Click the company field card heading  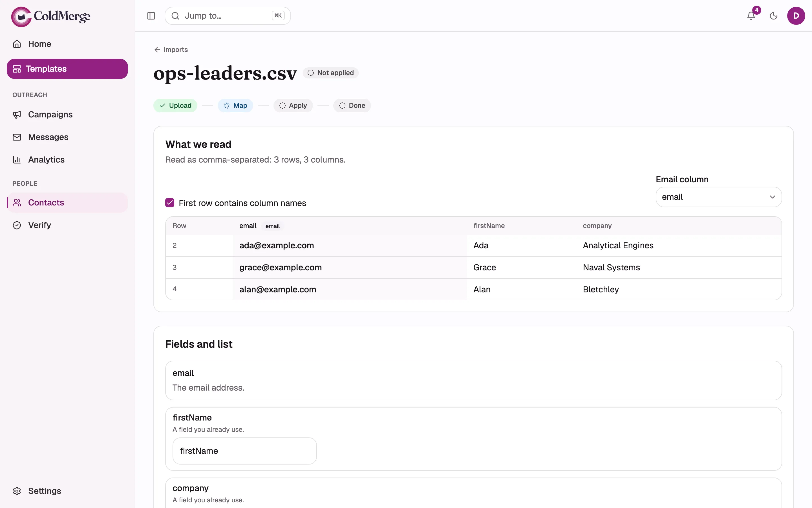[x=190, y=488]
